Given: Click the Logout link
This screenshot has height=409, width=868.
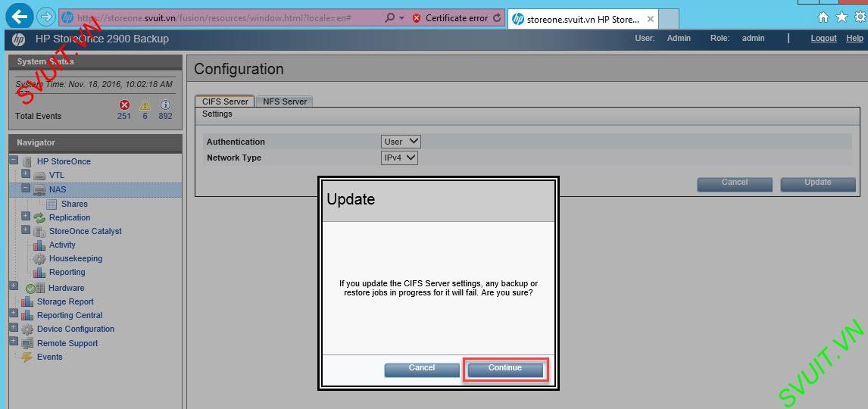Looking at the screenshot, I should click(824, 38).
